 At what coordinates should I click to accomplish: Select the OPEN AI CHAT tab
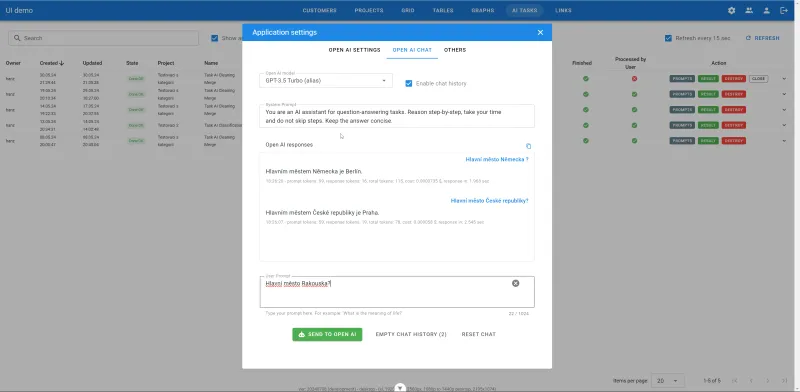[x=412, y=50]
